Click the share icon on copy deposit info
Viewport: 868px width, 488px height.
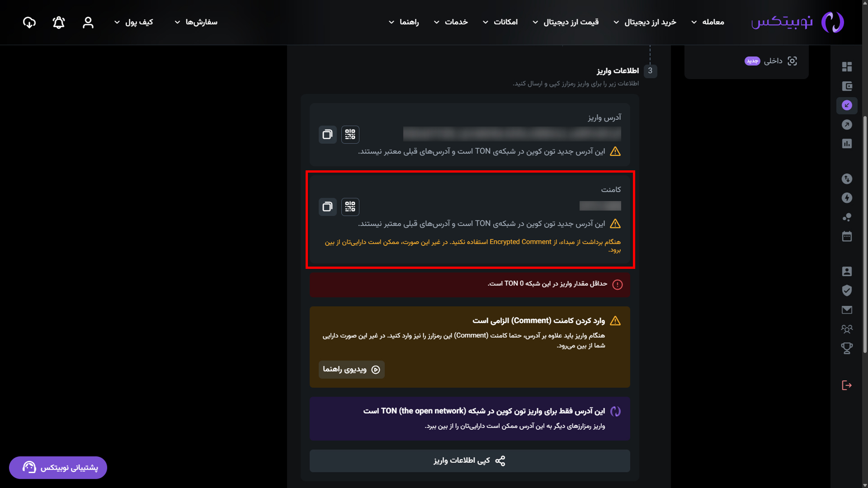click(500, 461)
